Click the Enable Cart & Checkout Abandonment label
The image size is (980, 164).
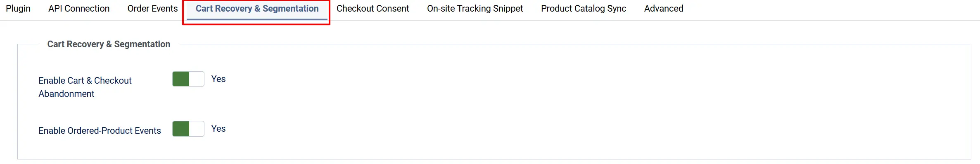point(85,87)
